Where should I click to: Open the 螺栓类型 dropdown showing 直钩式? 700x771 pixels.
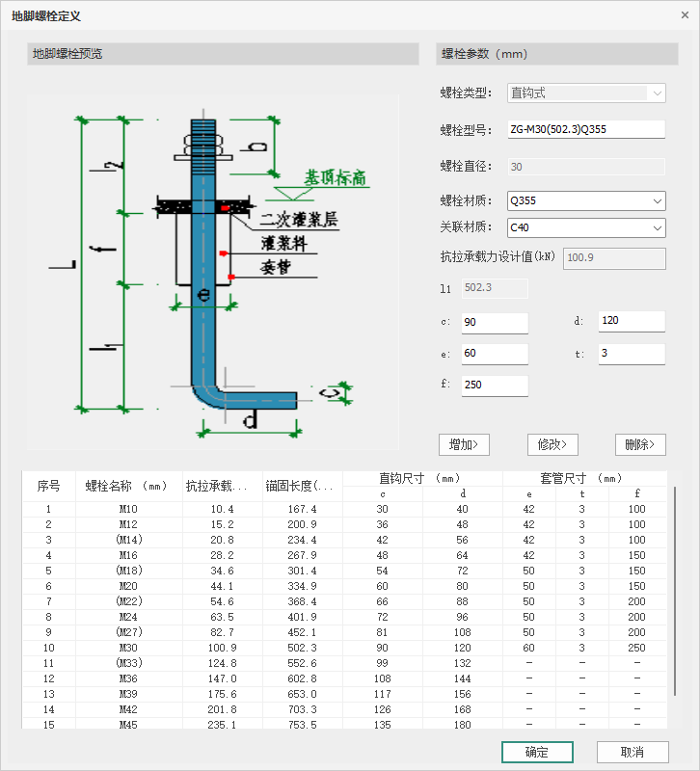[586, 93]
